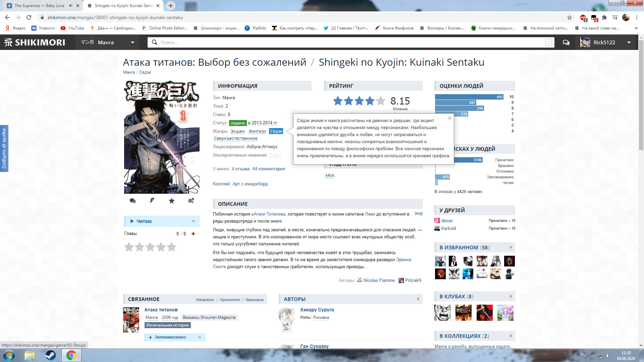Open the gears settings icon under cover
The height and width of the screenshot is (362, 644).
pos(191,200)
